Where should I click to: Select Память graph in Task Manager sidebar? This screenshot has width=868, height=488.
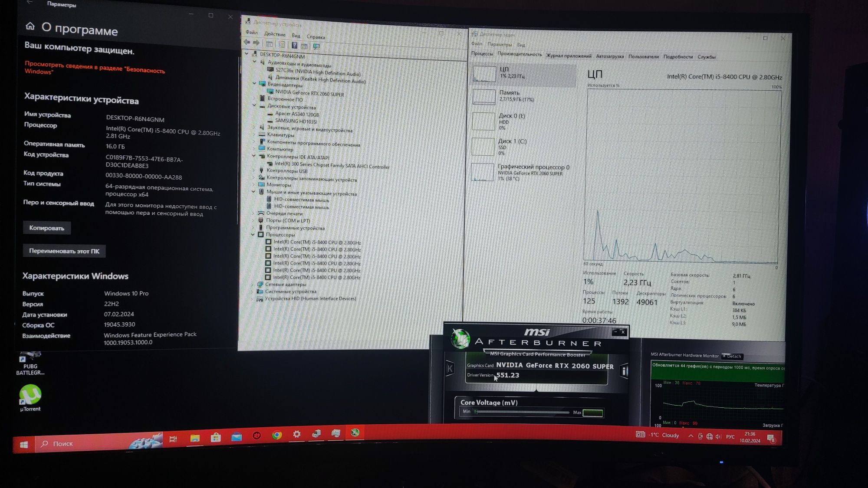pos(523,96)
